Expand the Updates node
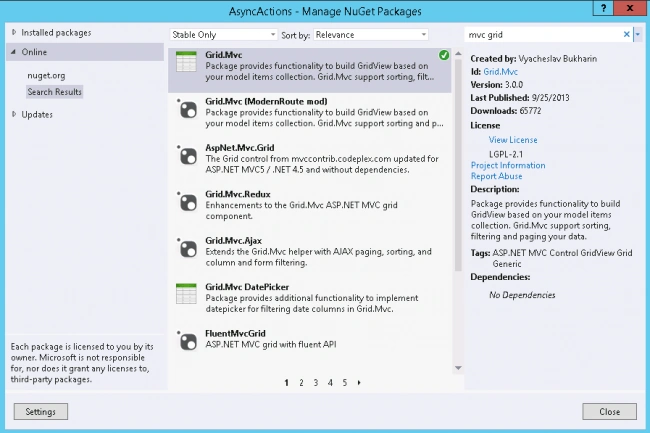 [x=14, y=114]
